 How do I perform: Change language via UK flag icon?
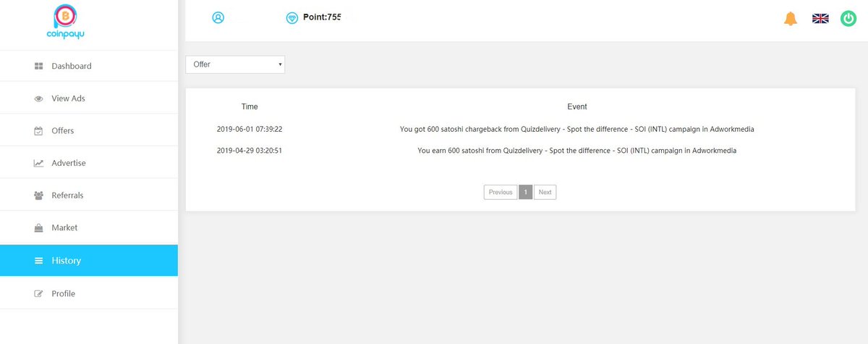(820, 19)
